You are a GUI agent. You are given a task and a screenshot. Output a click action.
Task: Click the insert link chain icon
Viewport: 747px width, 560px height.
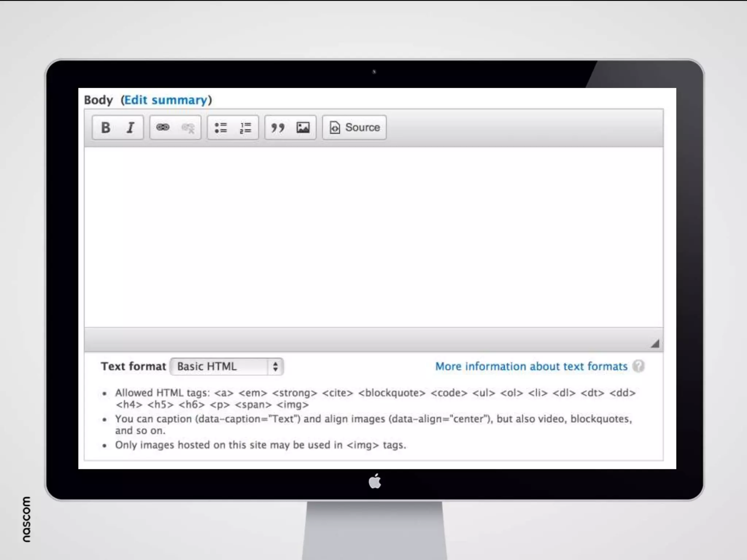163,127
